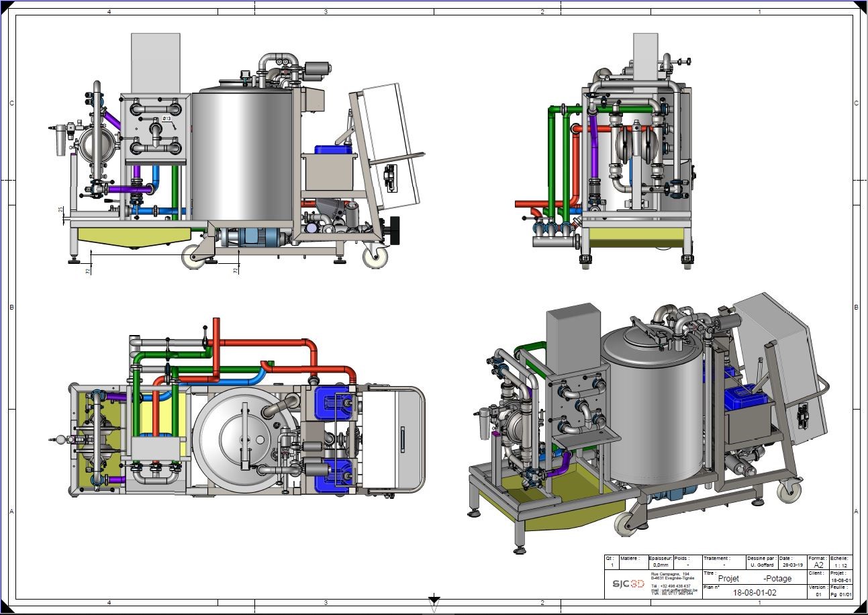Viewport: 868px width, 615px height.
Task: Click the 25 dimension on the front view
Action: [x=61, y=210]
